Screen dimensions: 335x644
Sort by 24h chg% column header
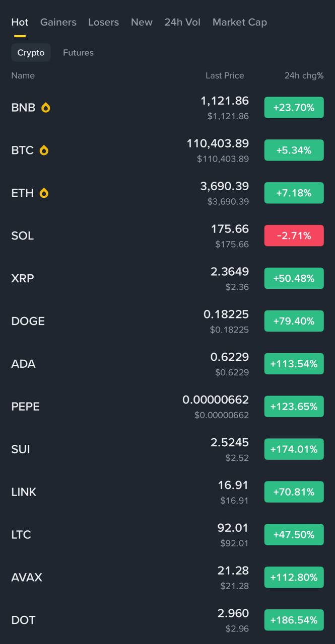[304, 75]
